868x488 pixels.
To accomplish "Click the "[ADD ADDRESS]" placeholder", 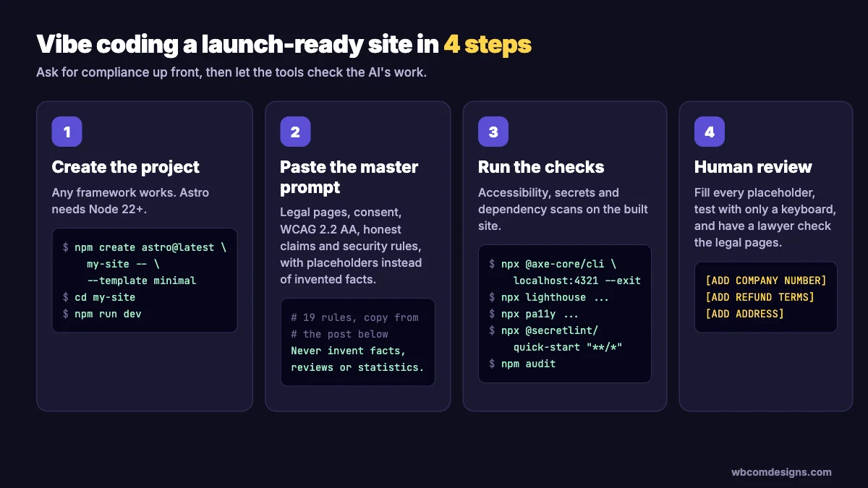I will tap(744, 314).
